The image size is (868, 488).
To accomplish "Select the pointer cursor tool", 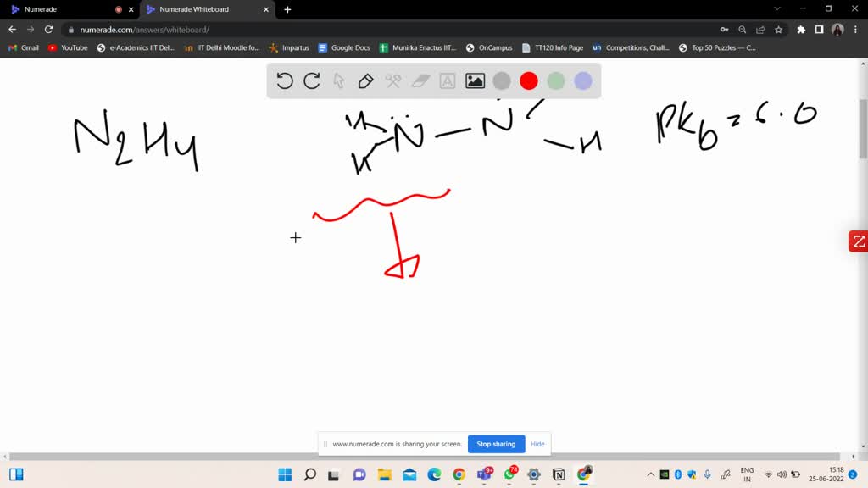I will pyautogui.click(x=339, y=80).
